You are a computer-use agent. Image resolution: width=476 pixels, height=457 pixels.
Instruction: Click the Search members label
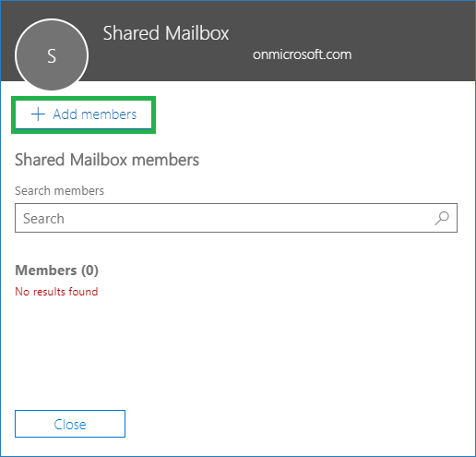tap(59, 191)
